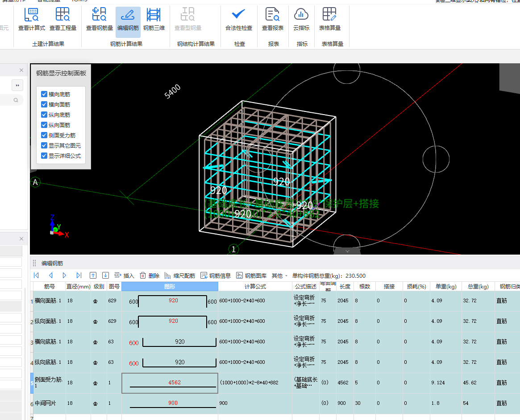This screenshot has width=520, height=420.
Task: Open 钢筋三维 view
Action: pyautogui.click(x=154, y=20)
